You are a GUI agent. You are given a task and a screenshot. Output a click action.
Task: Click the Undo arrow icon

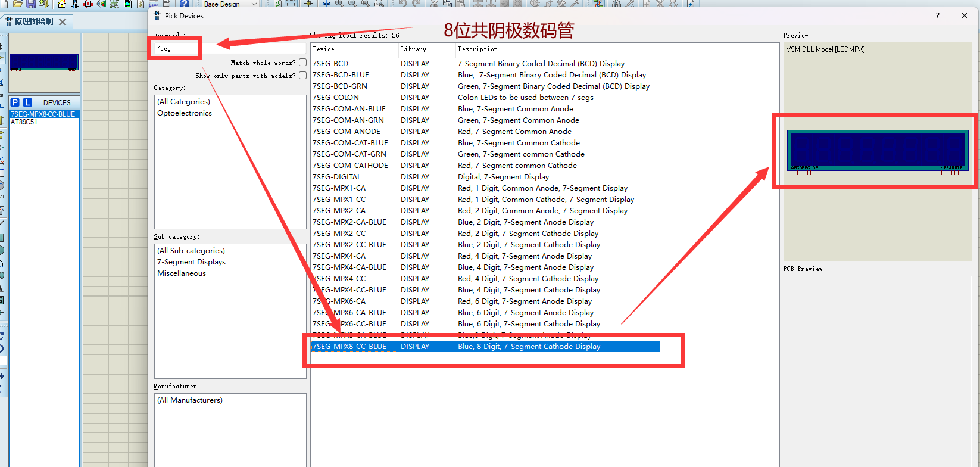tap(403, 4)
